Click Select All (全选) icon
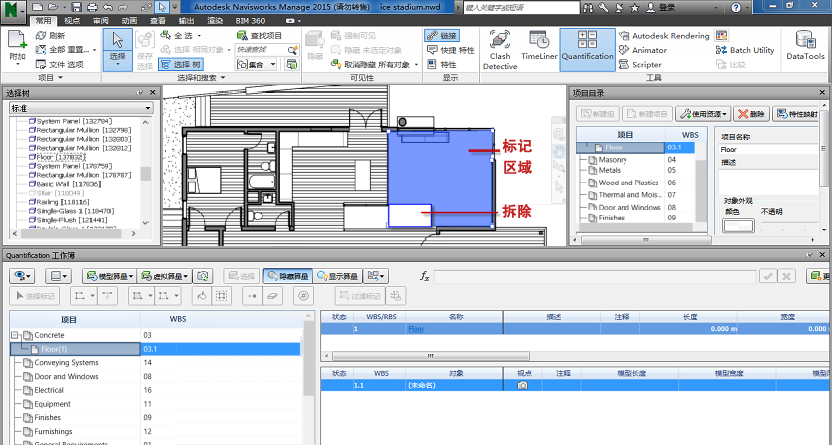The image size is (832, 445). point(166,36)
